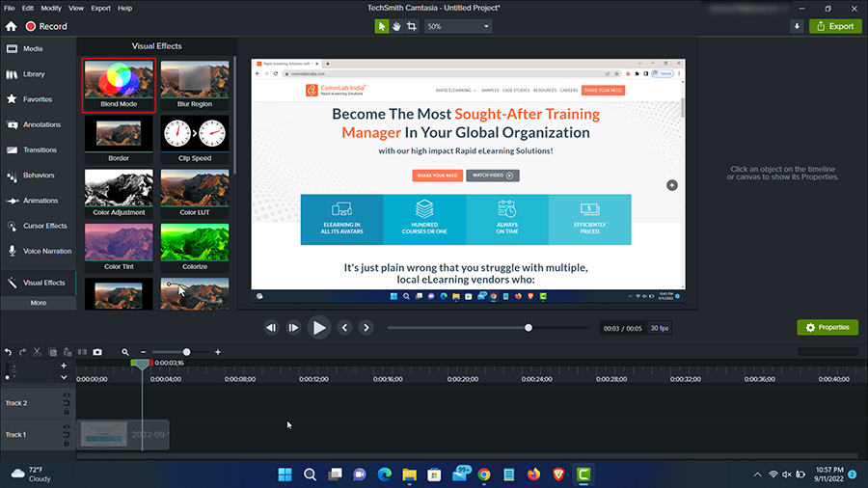The height and width of the screenshot is (488, 868).
Task: Open the Properties panel button
Action: tap(827, 328)
